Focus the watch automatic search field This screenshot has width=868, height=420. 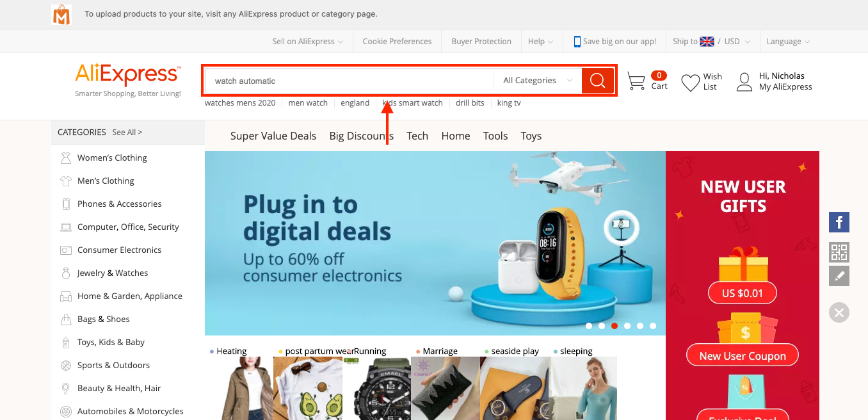coord(349,81)
